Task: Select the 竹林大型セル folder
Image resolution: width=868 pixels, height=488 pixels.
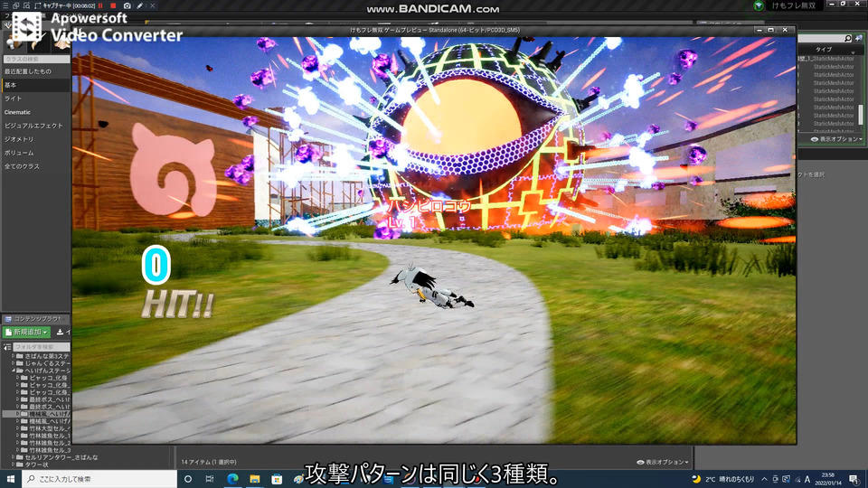Action: pyautogui.click(x=45, y=428)
